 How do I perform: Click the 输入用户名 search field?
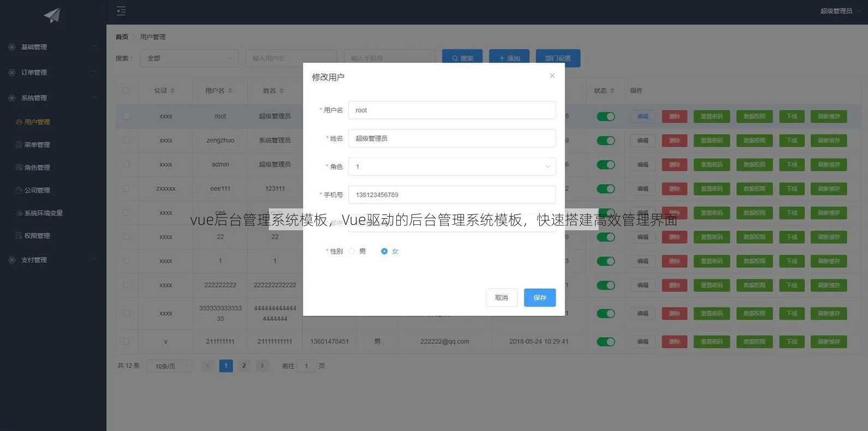click(x=291, y=58)
